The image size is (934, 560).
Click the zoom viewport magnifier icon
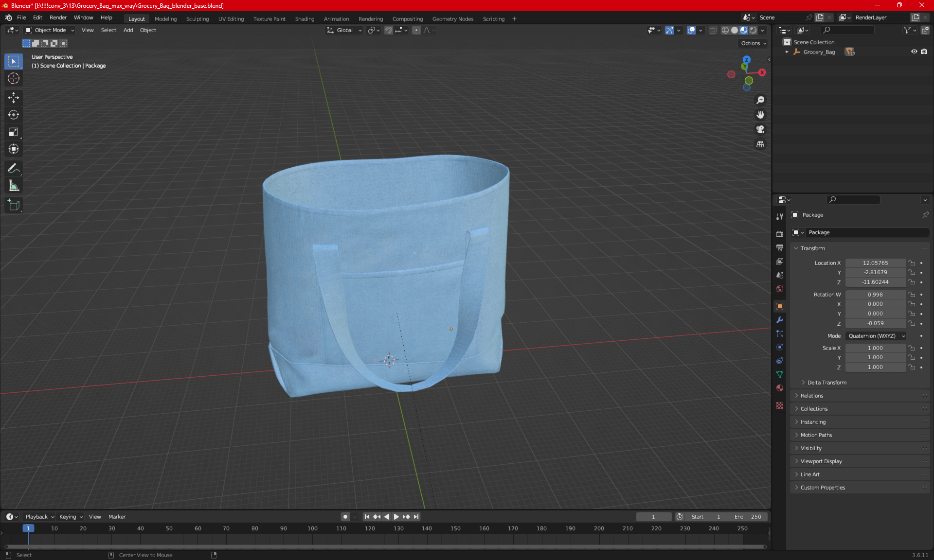click(x=760, y=100)
